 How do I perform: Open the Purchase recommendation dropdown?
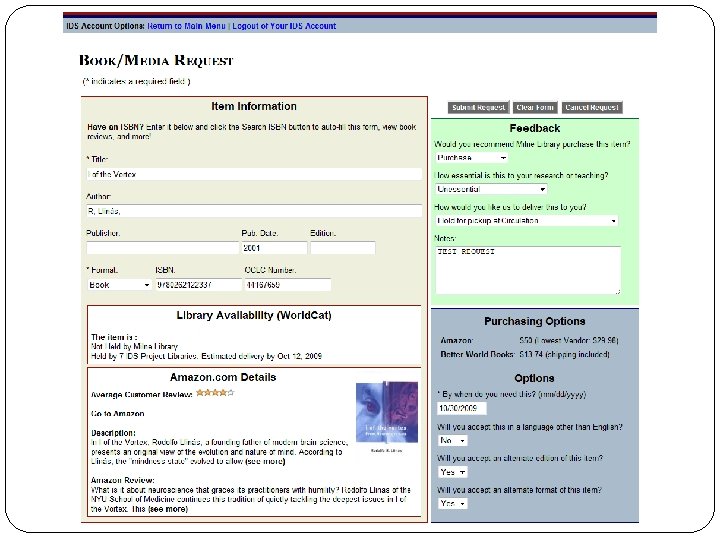tap(471, 158)
